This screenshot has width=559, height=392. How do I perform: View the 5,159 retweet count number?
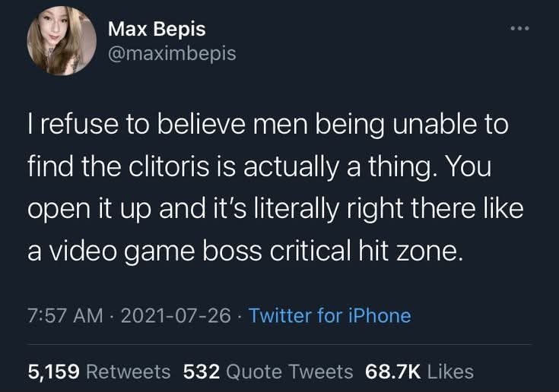(x=53, y=371)
